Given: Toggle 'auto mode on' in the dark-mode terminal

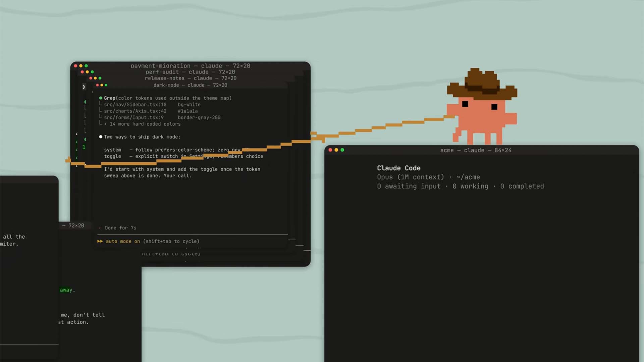Looking at the screenshot, I should [x=123, y=241].
